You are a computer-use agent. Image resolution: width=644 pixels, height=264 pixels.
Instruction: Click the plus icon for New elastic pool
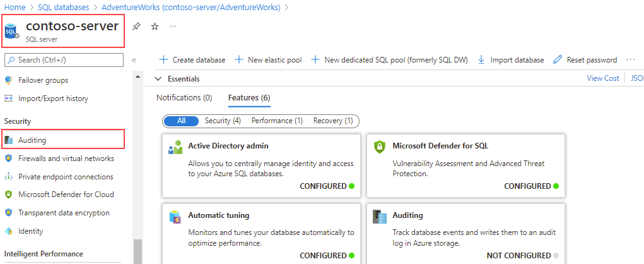239,60
